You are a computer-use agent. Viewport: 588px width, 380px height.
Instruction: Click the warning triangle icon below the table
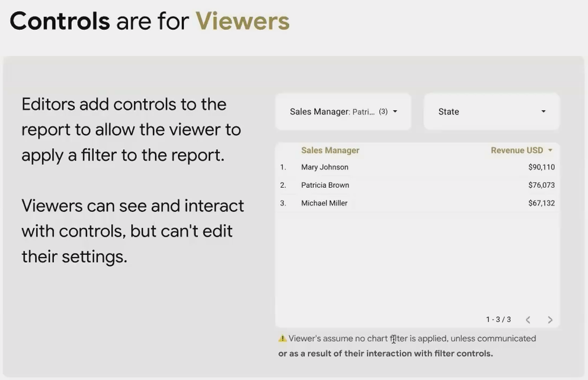tap(282, 337)
